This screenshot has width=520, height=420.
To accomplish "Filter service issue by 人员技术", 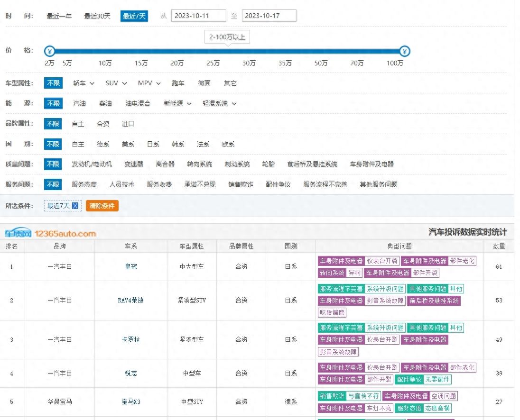I will (122, 184).
